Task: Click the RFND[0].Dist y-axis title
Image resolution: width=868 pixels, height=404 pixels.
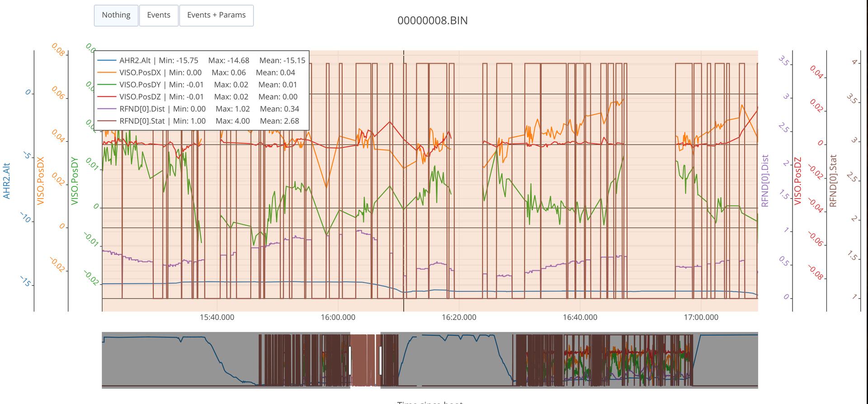Action: click(765, 181)
